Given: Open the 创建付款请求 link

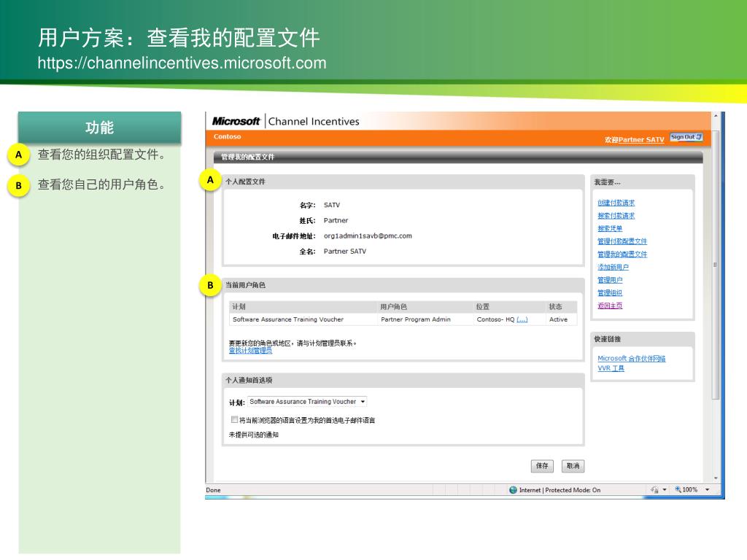Looking at the screenshot, I should (x=616, y=203).
